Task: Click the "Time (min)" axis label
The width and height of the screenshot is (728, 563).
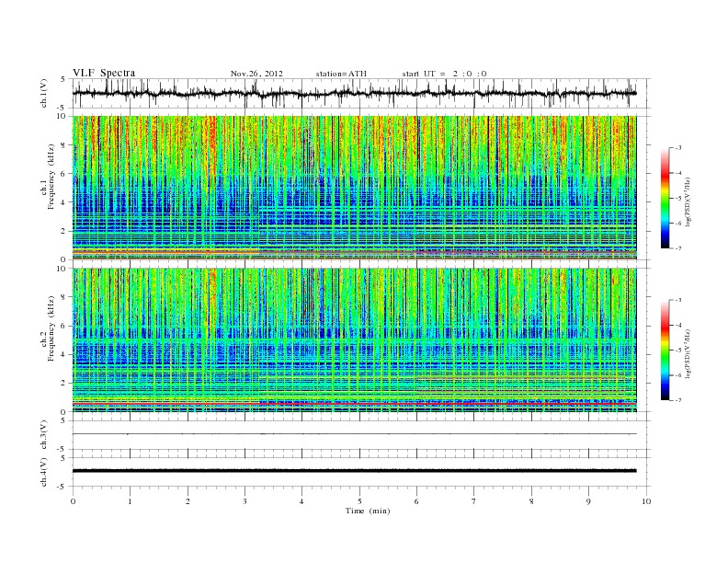Action: (x=368, y=511)
